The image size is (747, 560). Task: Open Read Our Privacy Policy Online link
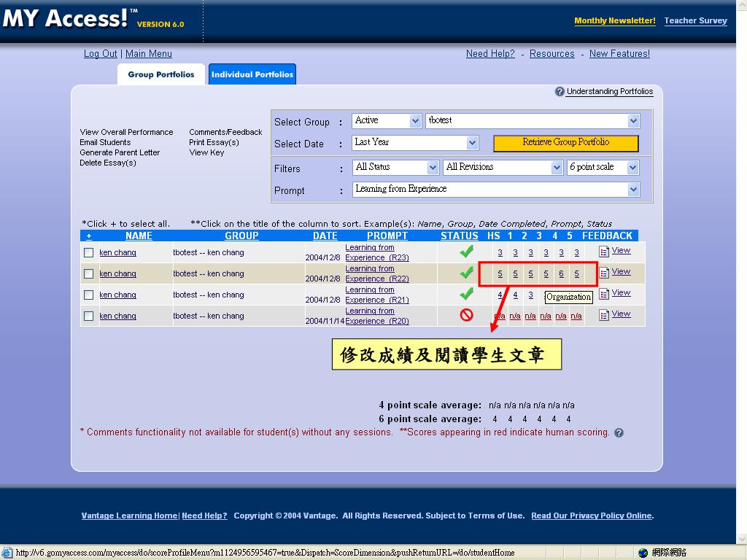[x=591, y=516]
